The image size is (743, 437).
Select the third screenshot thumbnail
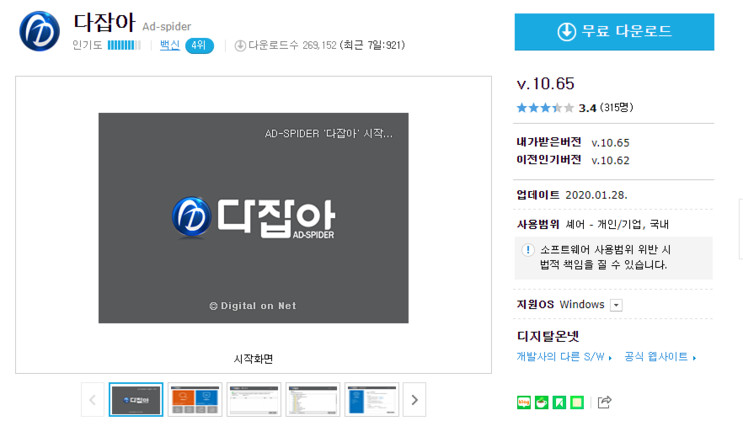point(254,400)
